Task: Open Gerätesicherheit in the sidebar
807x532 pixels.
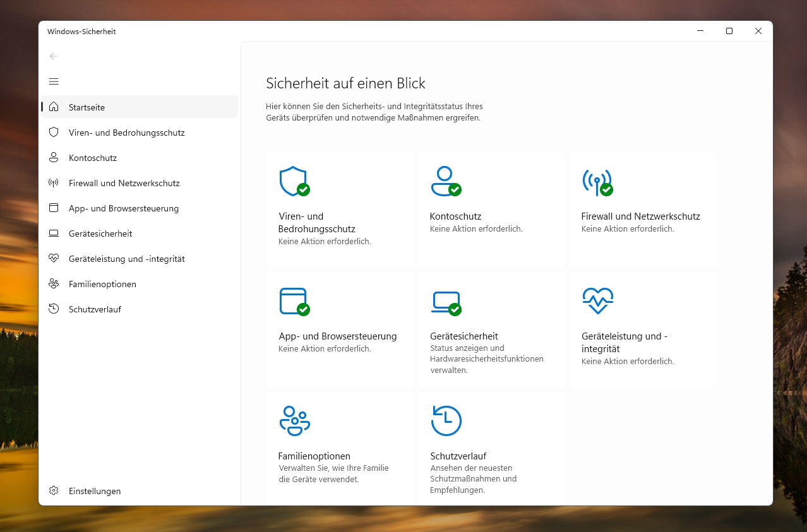Action: (100, 233)
